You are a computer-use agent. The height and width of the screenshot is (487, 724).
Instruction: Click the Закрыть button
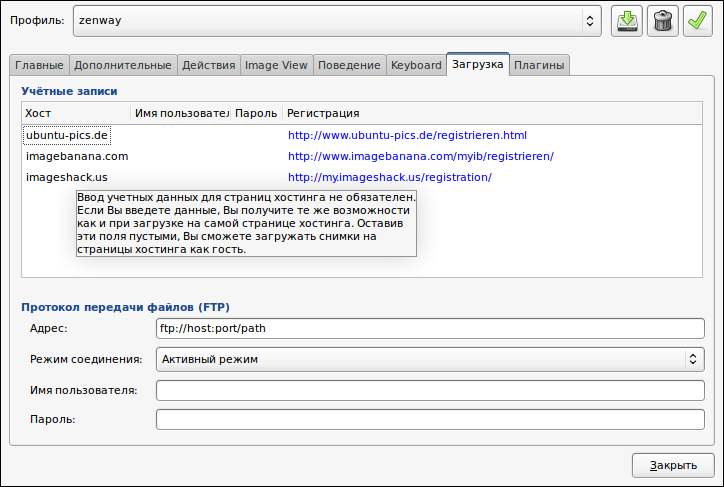tap(673, 465)
